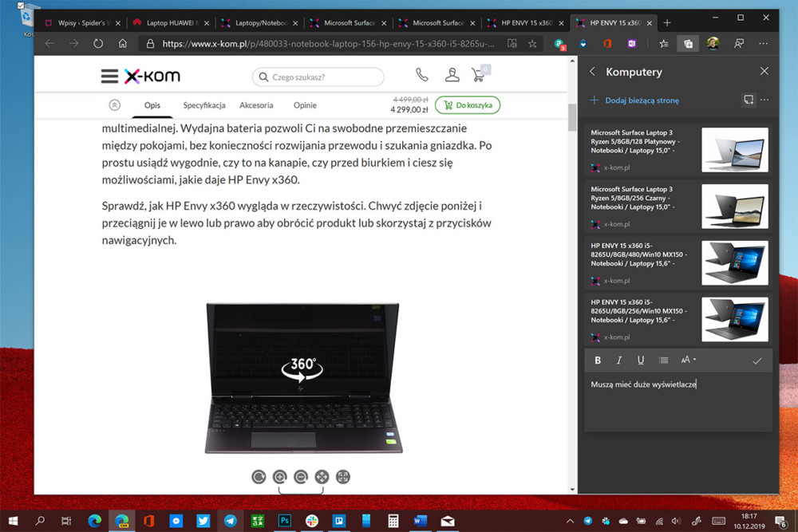798x532 pixels.
Task: Click the Czego szukasz search field
Action: [318, 77]
